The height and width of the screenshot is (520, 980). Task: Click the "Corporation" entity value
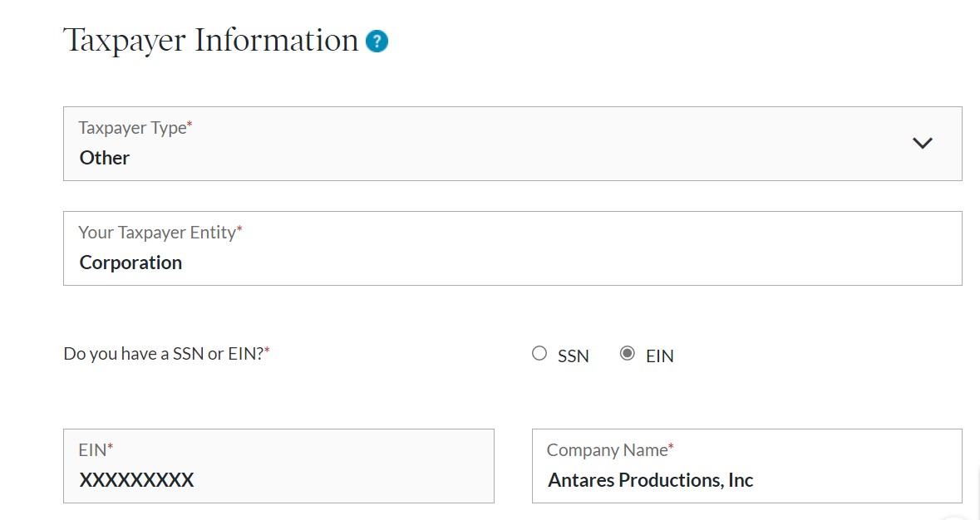[131, 262]
